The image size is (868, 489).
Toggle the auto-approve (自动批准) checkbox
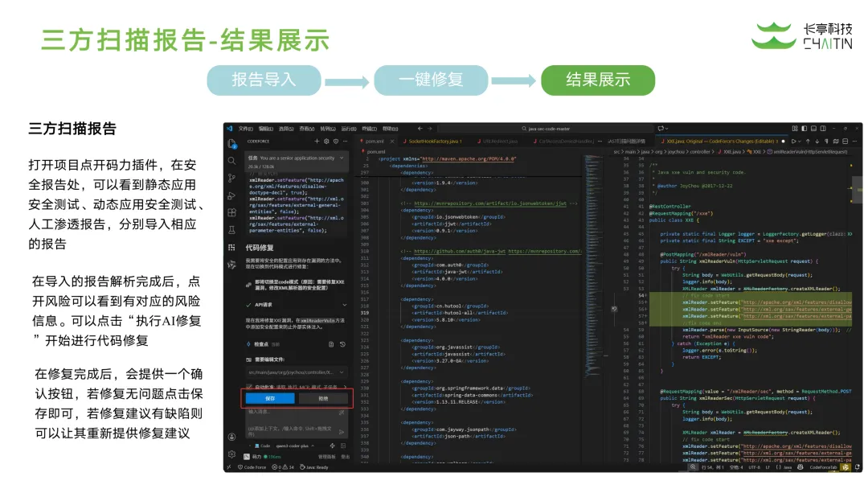click(249, 387)
